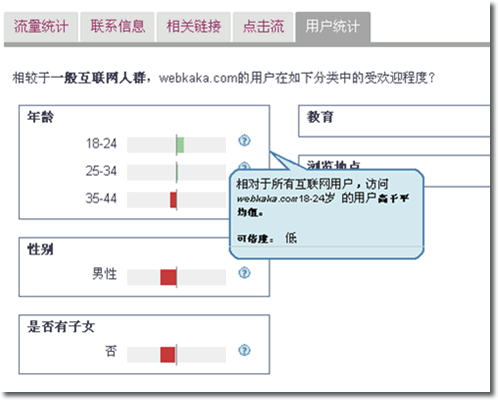The image size is (498, 400).
Task: Click the 年龄 section heading
Action: click(40, 117)
